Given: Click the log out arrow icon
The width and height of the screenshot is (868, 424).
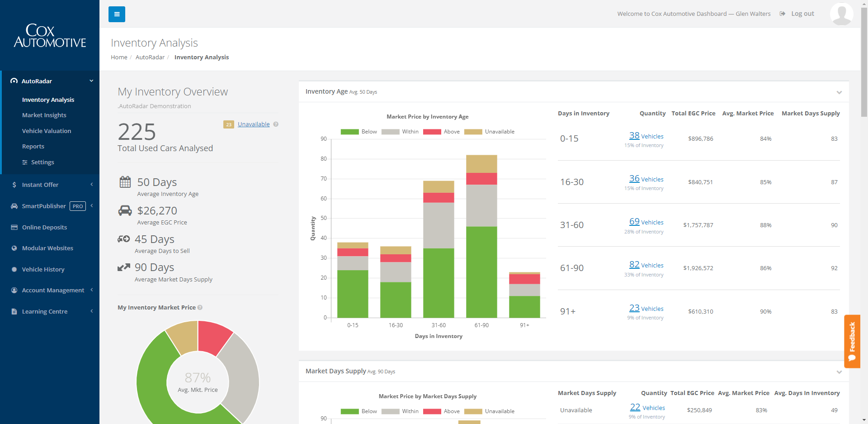Looking at the screenshot, I should tap(783, 14).
